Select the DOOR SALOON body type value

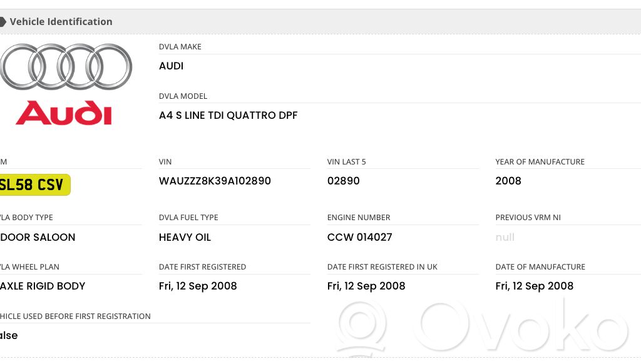pos(38,238)
